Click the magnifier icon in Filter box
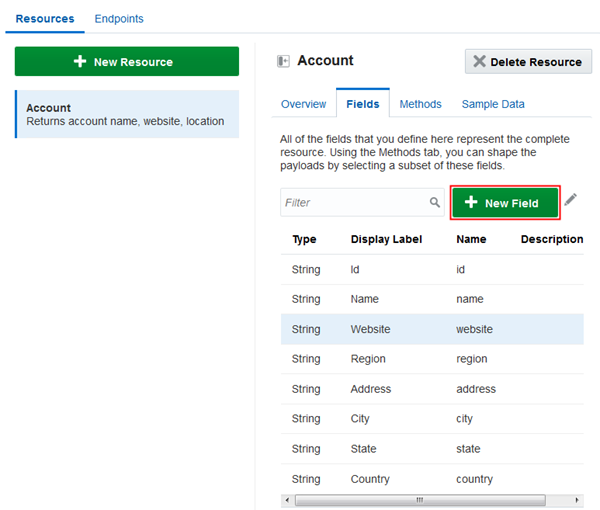Viewport: 600px width, 510px height. pos(435,202)
